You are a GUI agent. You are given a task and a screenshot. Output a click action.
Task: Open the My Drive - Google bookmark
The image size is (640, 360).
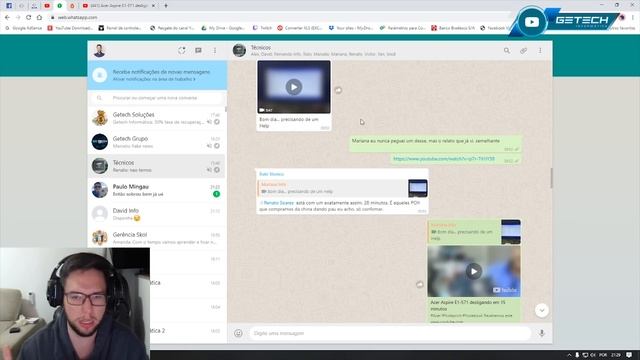click(x=223, y=28)
